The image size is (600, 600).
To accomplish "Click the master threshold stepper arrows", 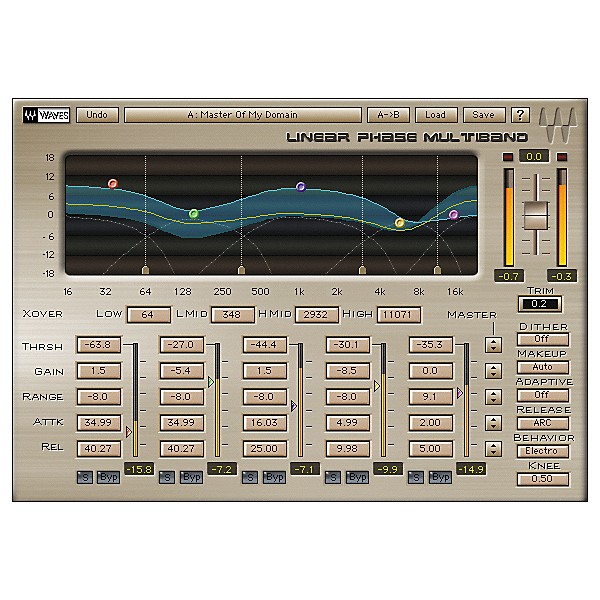I will (494, 345).
